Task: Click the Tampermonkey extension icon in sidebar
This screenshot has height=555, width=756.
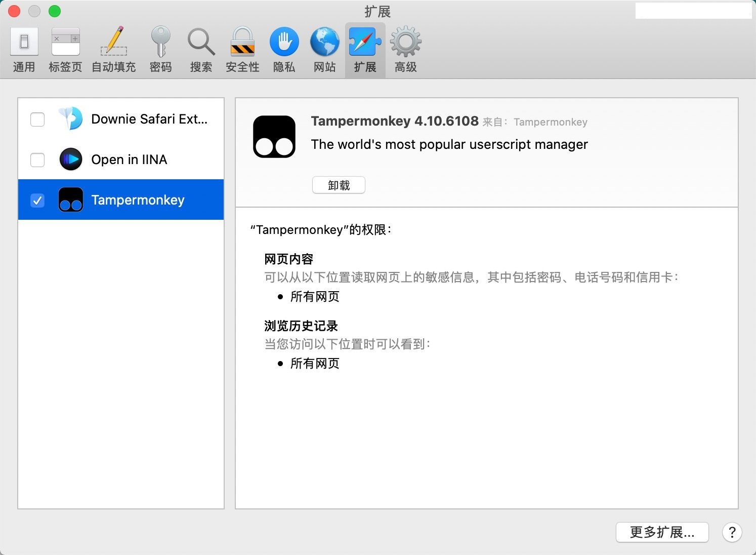Action: (x=70, y=200)
